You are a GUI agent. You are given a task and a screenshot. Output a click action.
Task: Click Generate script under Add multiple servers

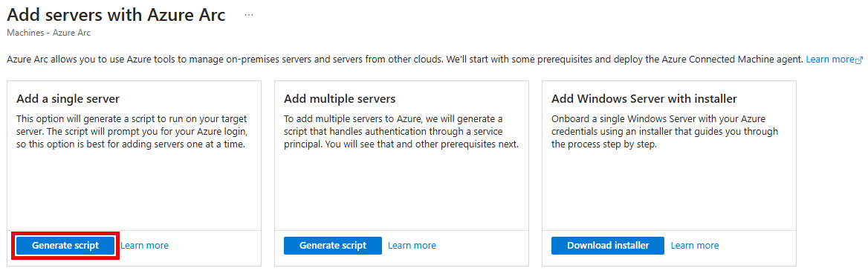click(333, 246)
